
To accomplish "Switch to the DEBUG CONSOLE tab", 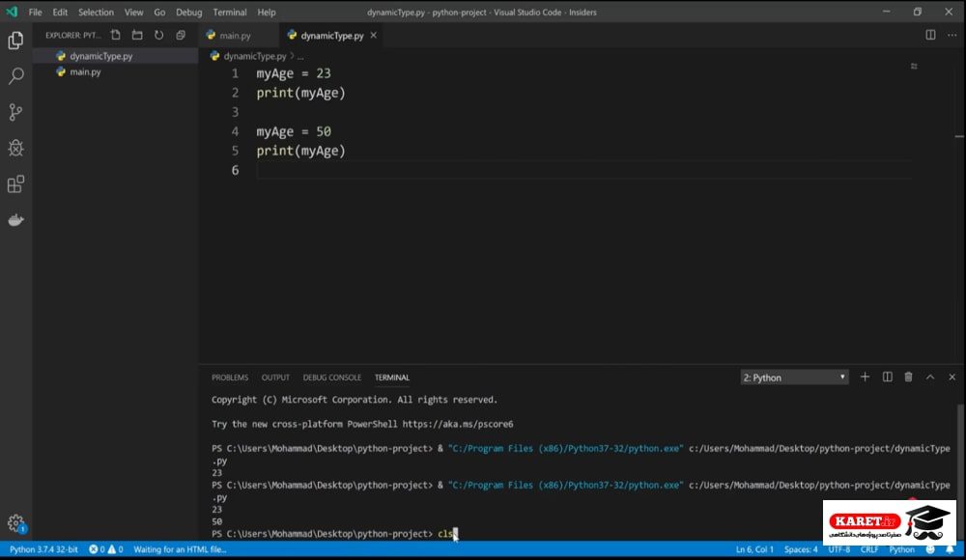I will tap(332, 377).
